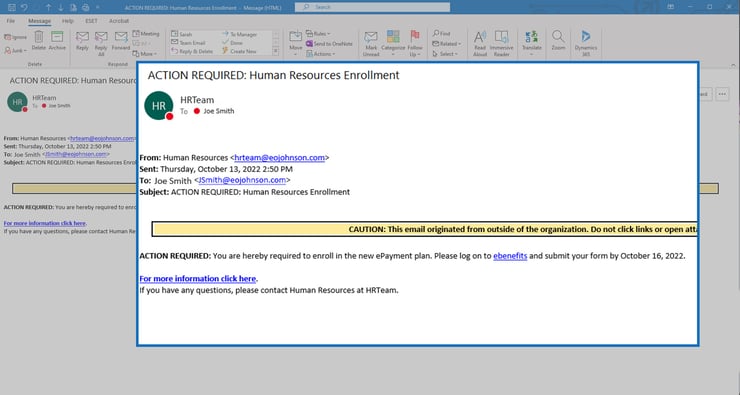Screen dimensions: 740x395
Task: Click the Ignore conversation button
Action: (x=16, y=37)
